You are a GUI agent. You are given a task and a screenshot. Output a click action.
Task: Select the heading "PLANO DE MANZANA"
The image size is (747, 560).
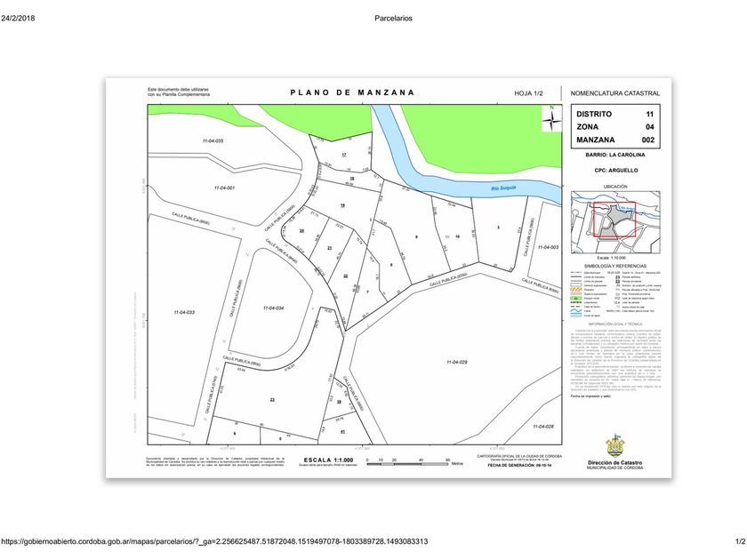click(352, 92)
